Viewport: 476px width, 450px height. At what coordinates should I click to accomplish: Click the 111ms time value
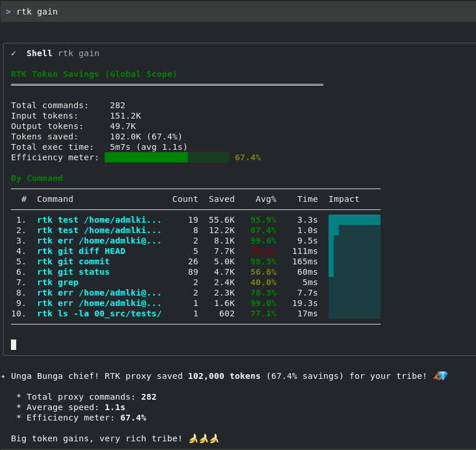(x=305, y=251)
